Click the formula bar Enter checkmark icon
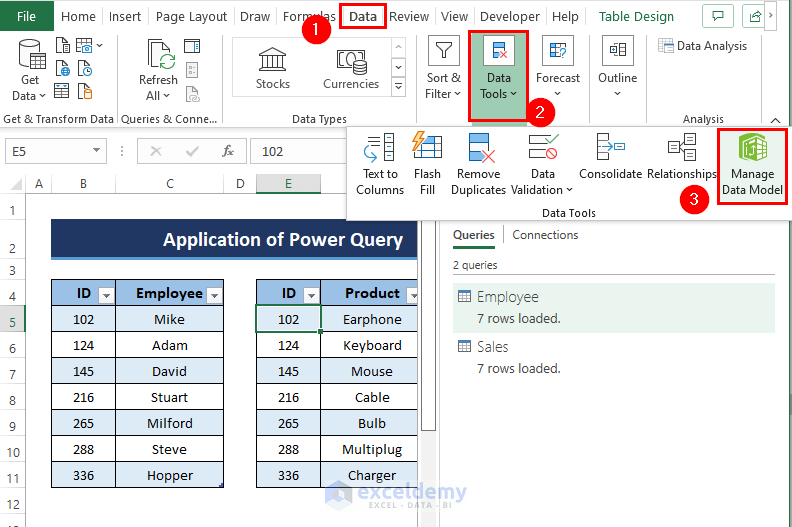 click(192, 151)
